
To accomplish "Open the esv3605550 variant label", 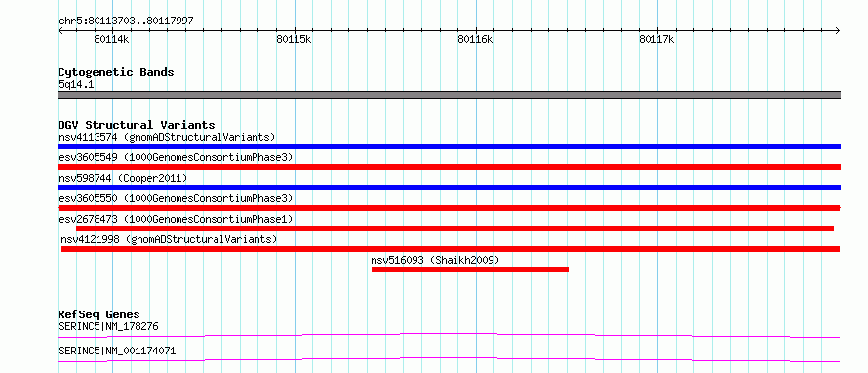I will coord(176,198).
